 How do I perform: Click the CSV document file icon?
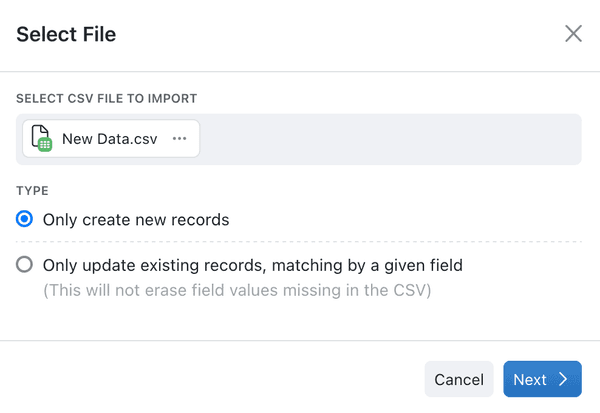pos(41,138)
